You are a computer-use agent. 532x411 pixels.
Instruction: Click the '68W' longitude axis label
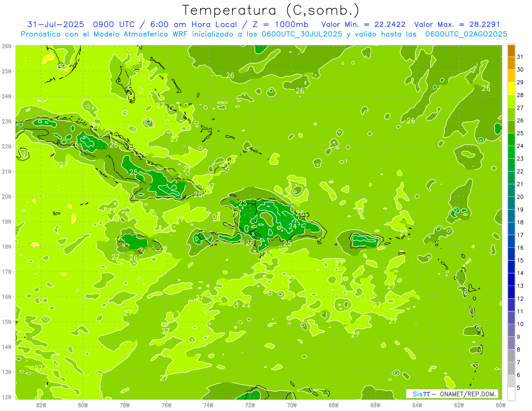point(334,404)
